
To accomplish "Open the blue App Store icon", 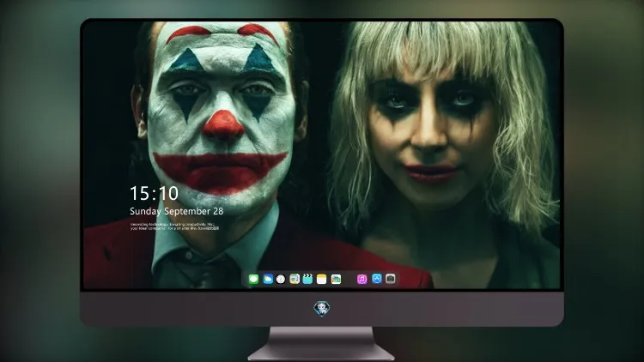I will click(377, 279).
